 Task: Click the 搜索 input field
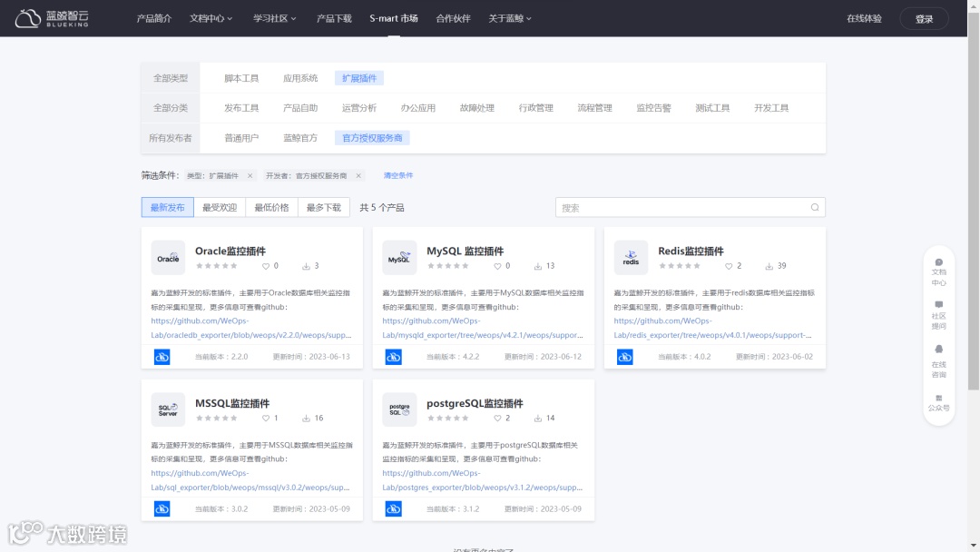click(x=690, y=208)
